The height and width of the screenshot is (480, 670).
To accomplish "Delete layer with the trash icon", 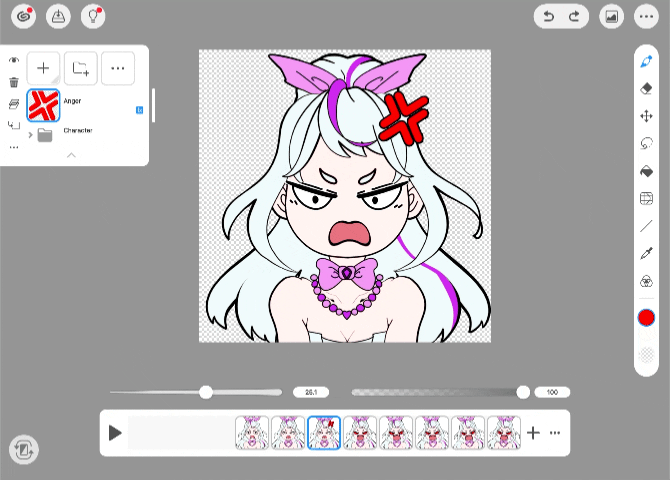I will coord(14,82).
